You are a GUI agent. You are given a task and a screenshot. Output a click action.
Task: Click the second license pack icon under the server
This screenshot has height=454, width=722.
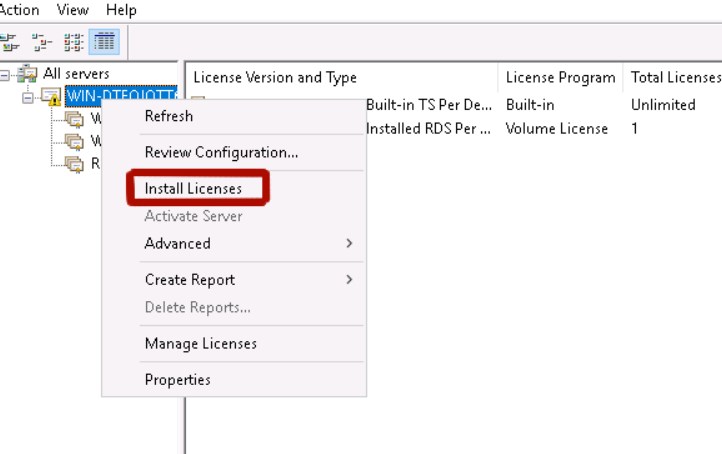[x=74, y=141]
